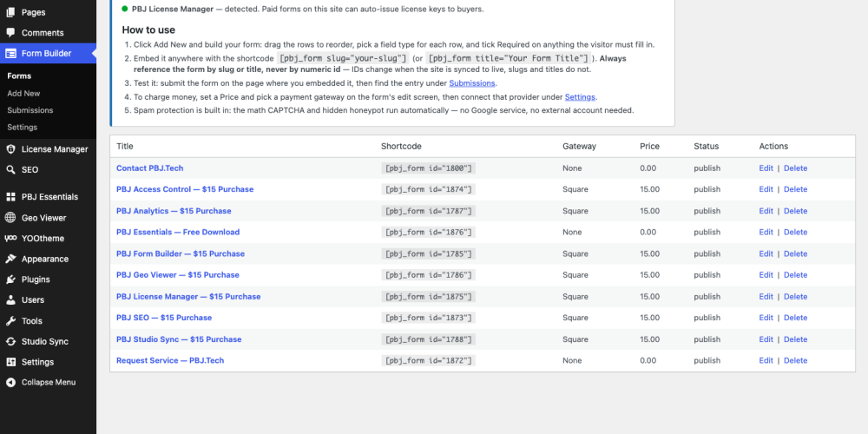This screenshot has height=434, width=868.
Task: Edit the PBJ Studio Sync purchase form
Action: pos(766,339)
